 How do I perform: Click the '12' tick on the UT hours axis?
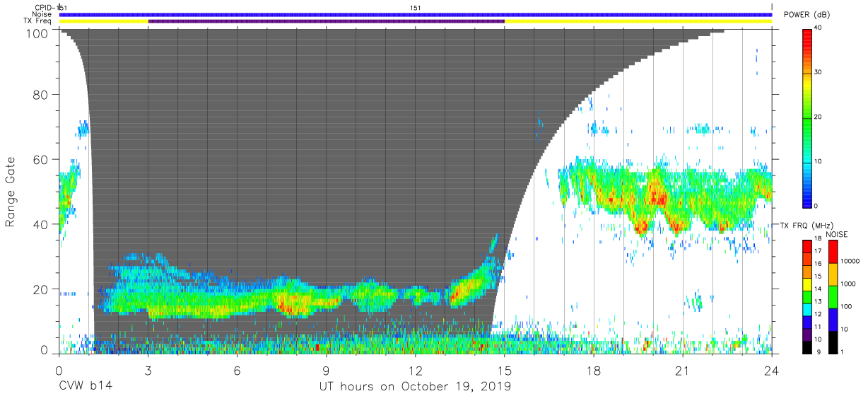pos(416,370)
